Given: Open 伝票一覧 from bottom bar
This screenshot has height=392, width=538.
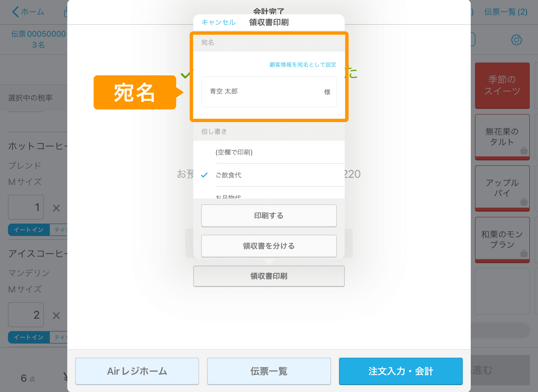Looking at the screenshot, I should point(269,371).
